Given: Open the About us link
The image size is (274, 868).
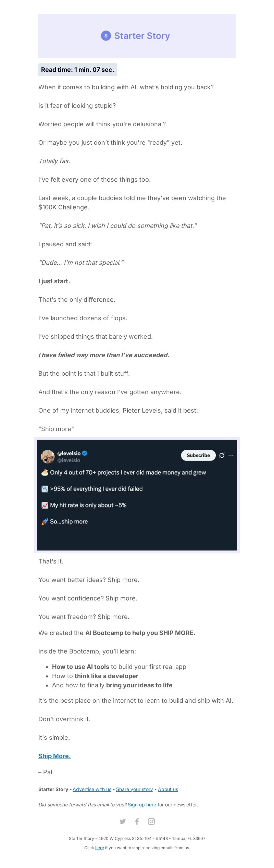Looking at the screenshot, I should click(168, 789).
